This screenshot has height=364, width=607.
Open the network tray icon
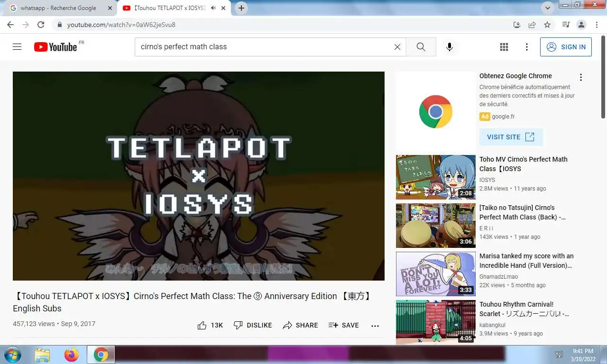pyautogui.click(x=559, y=355)
